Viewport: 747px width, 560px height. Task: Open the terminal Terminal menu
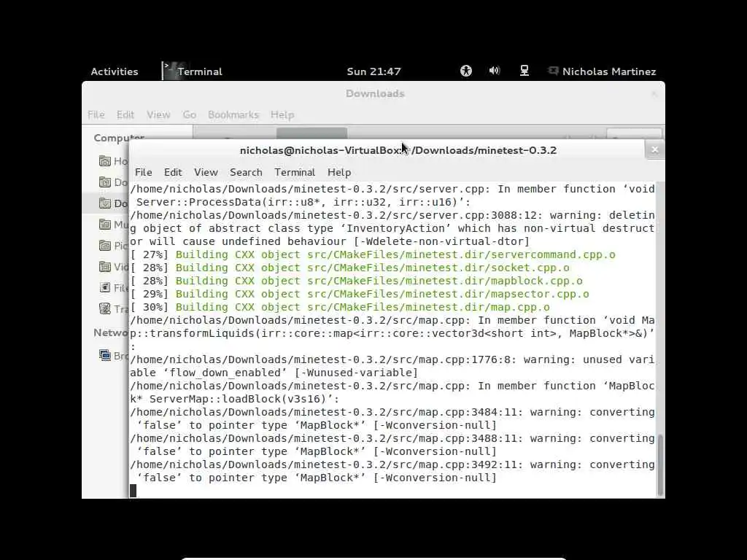[295, 172]
